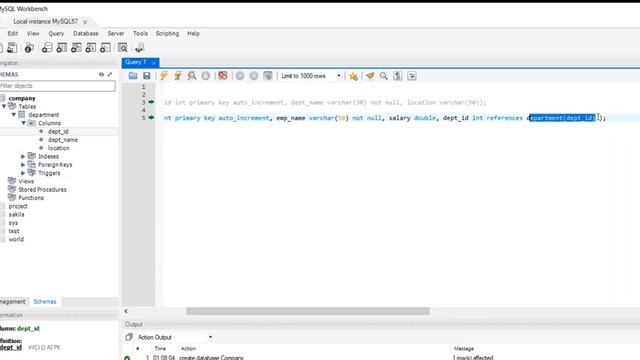Click the Action Output copy icon
This screenshot has height=360, width=640.
pyautogui.click(x=129, y=337)
